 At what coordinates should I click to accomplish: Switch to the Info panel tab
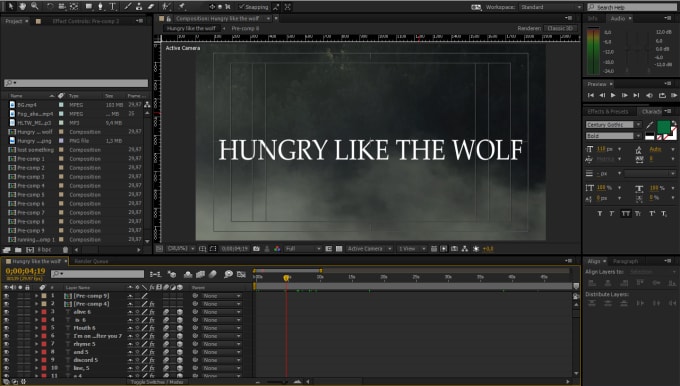(x=593, y=18)
